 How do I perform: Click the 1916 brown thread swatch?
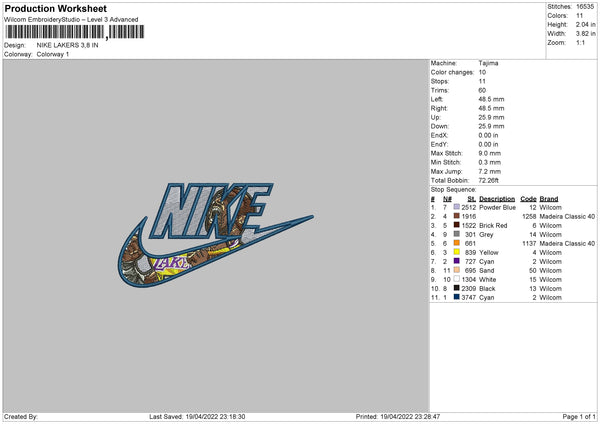pos(457,216)
